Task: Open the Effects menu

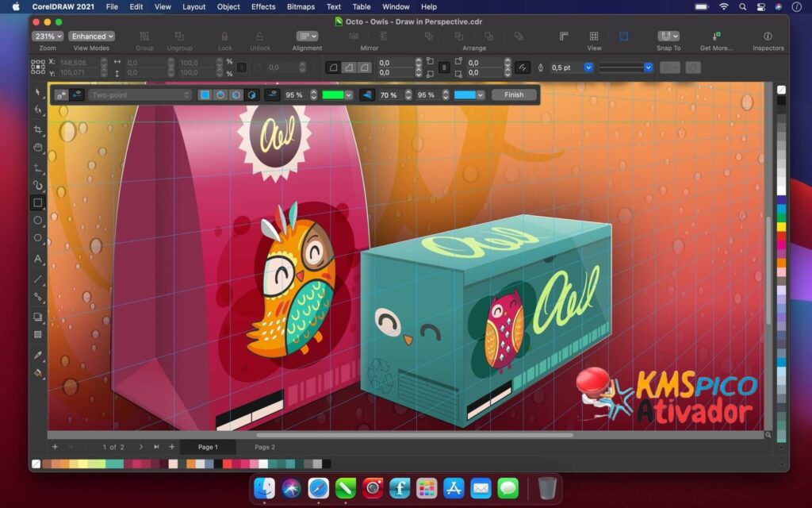Action: 263,6
